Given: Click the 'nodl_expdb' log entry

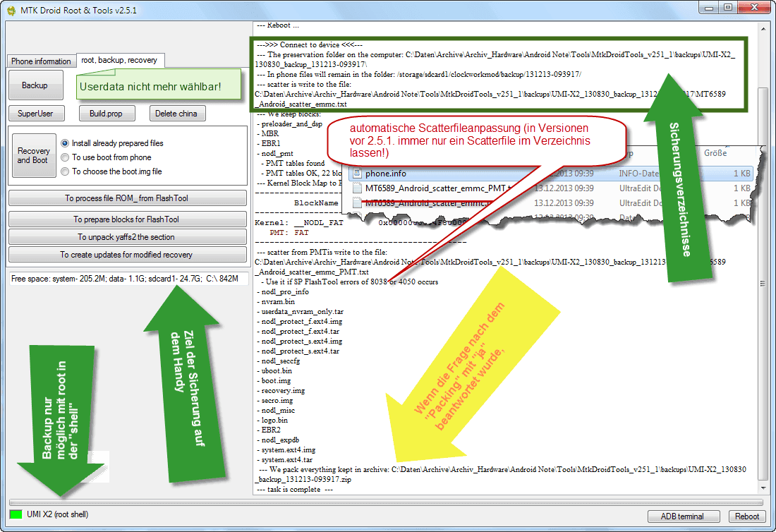Looking at the screenshot, I should pyautogui.click(x=278, y=440).
